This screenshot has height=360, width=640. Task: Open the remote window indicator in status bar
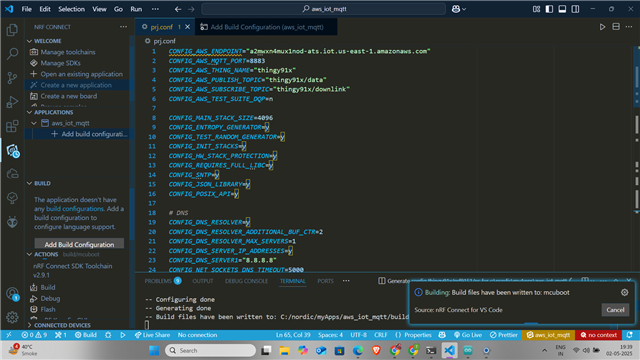[x=9, y=335]
